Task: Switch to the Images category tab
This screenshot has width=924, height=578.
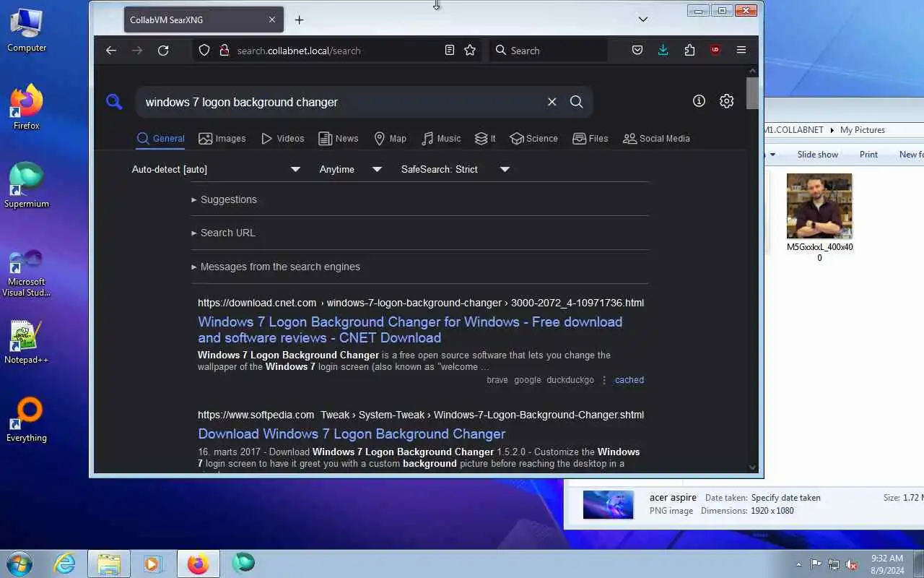Action: pyautogui.click(x=222, y=139)
